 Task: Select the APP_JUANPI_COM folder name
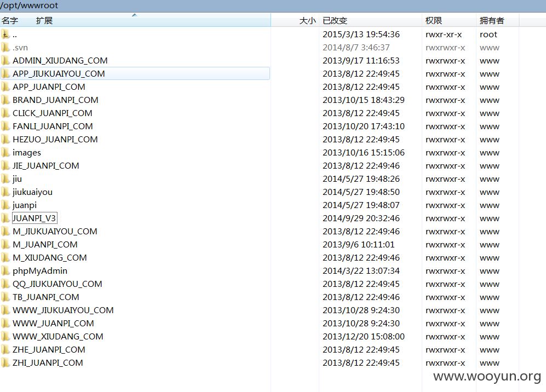[49, 87]
